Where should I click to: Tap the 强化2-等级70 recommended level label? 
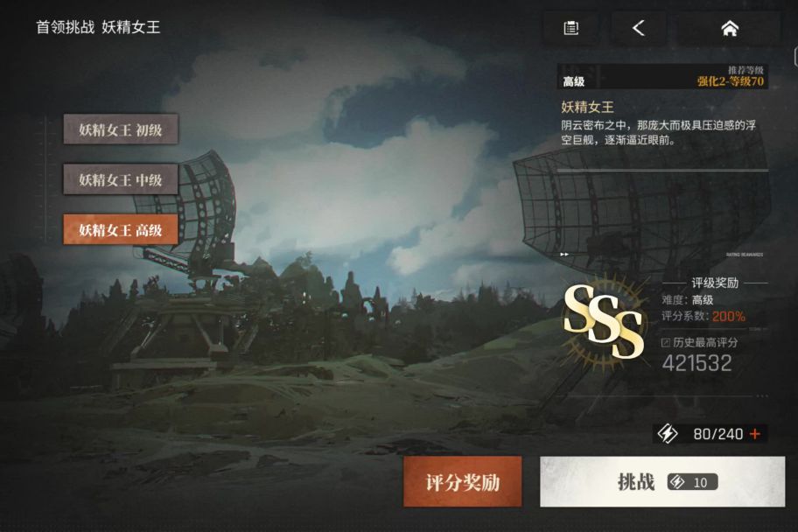pyautogui.click(x=731, y=81)
